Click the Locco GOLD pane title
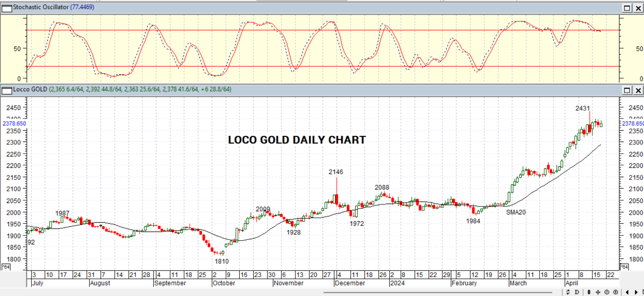 click(30, 89)
